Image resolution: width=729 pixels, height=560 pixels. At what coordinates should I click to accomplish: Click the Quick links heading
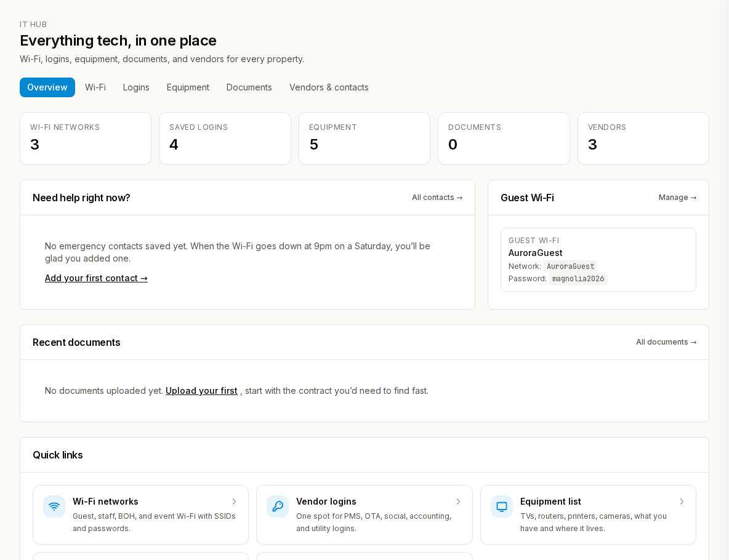pos(58,455)
